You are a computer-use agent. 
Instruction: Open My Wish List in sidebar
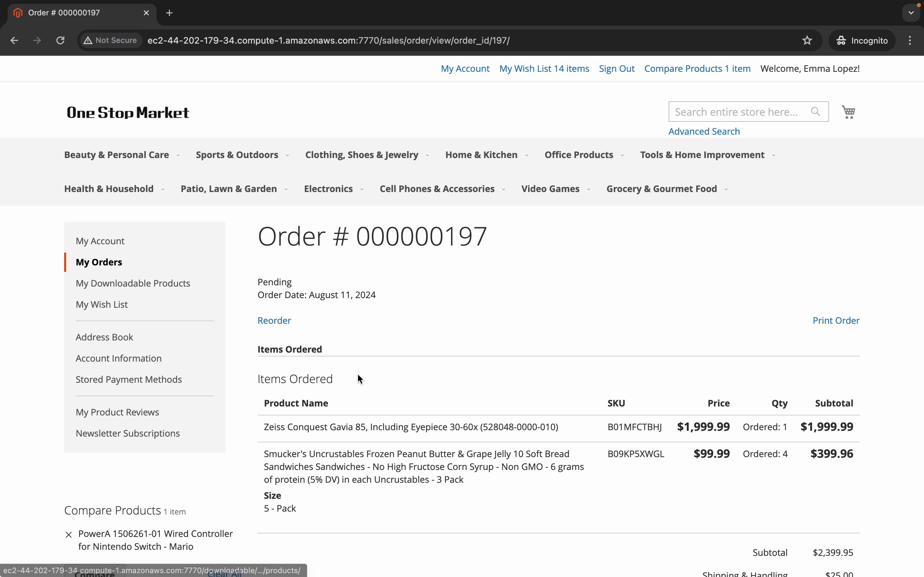(102, 305)
